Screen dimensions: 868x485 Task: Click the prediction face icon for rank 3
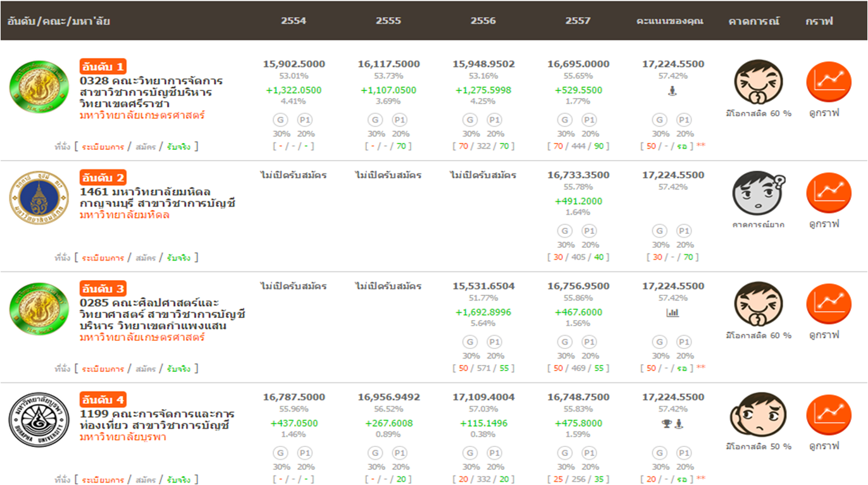pyautogui.click(x=758, y=305)
